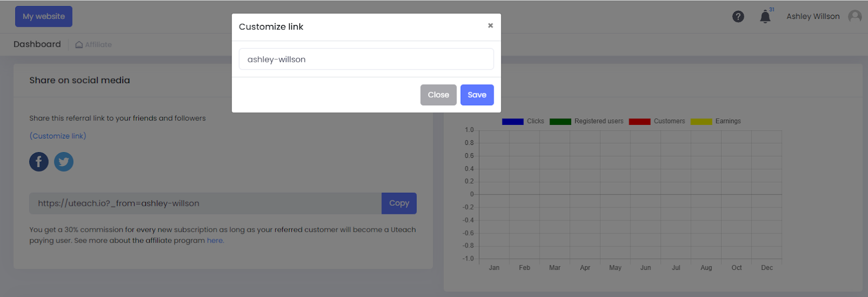Screen dimensions: 868x297
Task: Edit the ashley-willson link field
Action: coord(366,59)
